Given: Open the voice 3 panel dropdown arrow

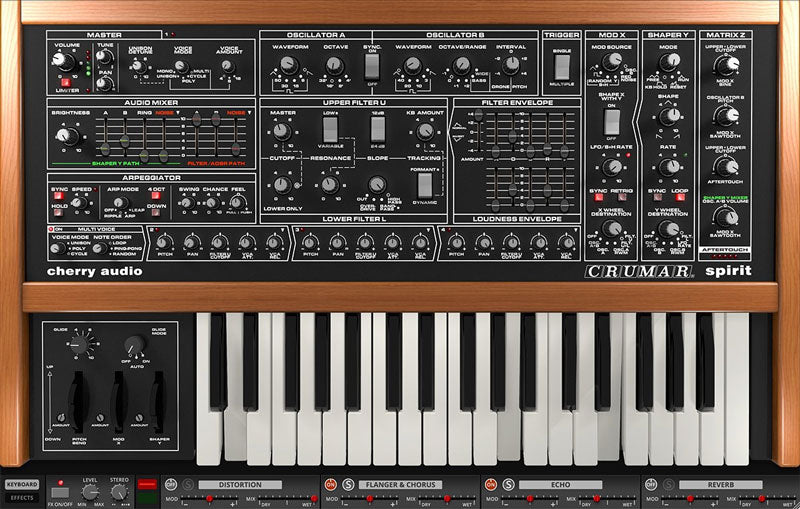Looking at the screenshot, I should click(x=431, y=230).
